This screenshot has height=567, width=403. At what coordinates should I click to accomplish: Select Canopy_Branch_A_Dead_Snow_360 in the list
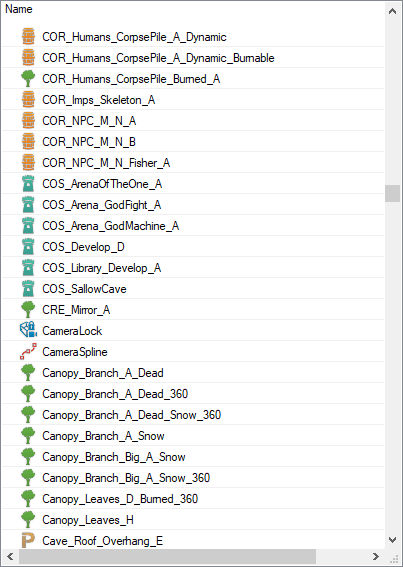point(193,414)
